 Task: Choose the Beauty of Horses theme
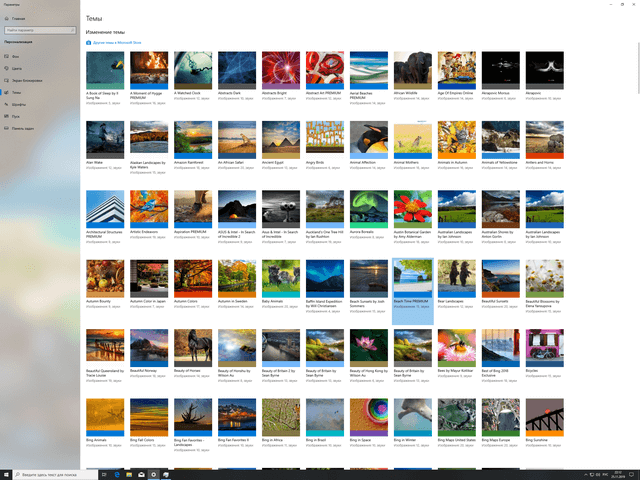[193, 348]
